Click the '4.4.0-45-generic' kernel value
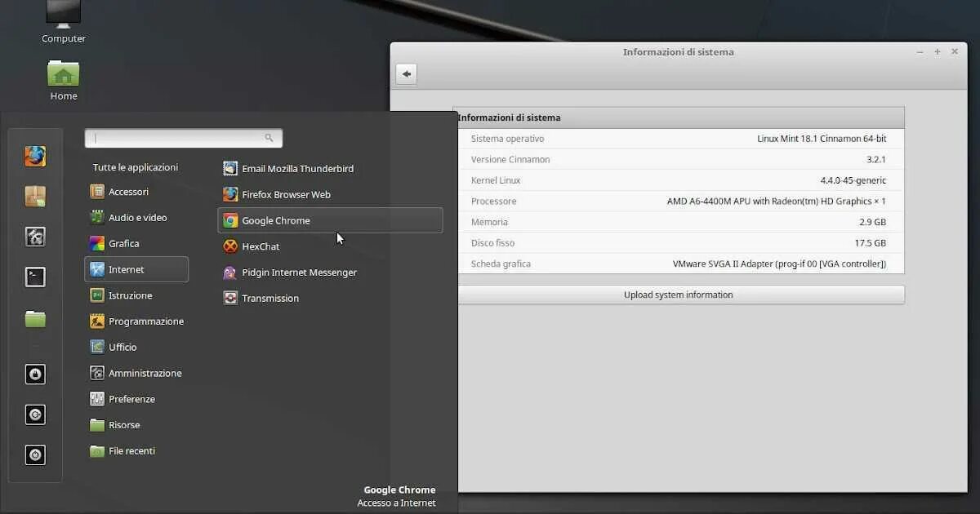Image resolution: width=980 pixels, height=514 pixels. pyautogui.click(x=853, y=180)
